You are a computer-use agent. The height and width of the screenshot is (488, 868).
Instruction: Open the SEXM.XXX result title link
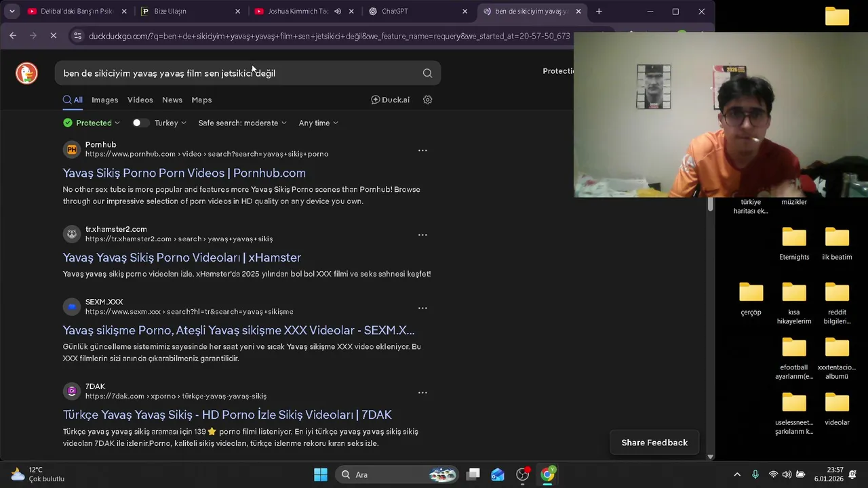[239, 330]
